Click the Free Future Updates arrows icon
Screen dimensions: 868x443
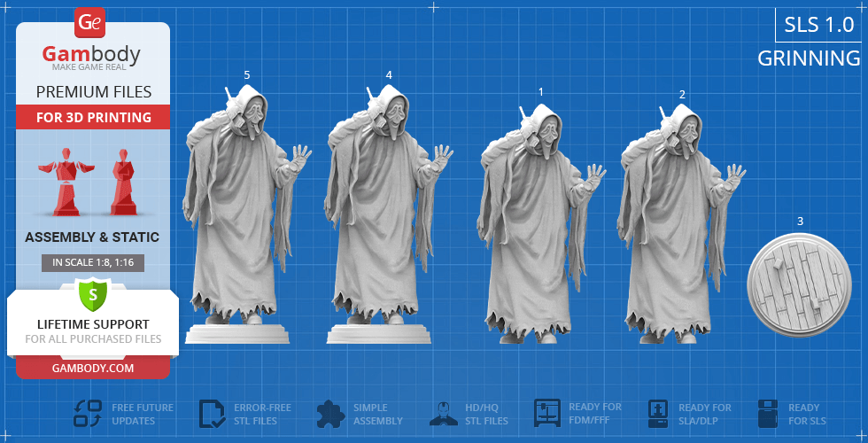tap(88, 414)
